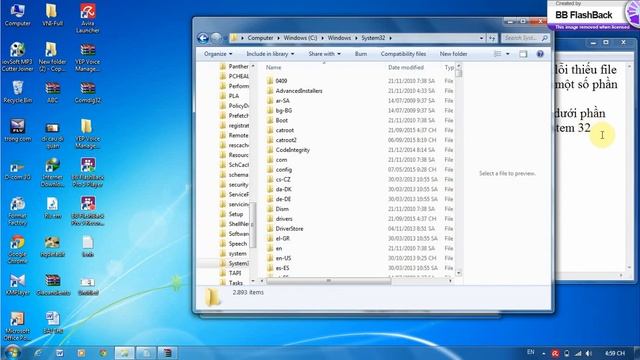Click the Explorer Forward arrow button
This screenshot has height=360, width=640.
coord(216,38)
